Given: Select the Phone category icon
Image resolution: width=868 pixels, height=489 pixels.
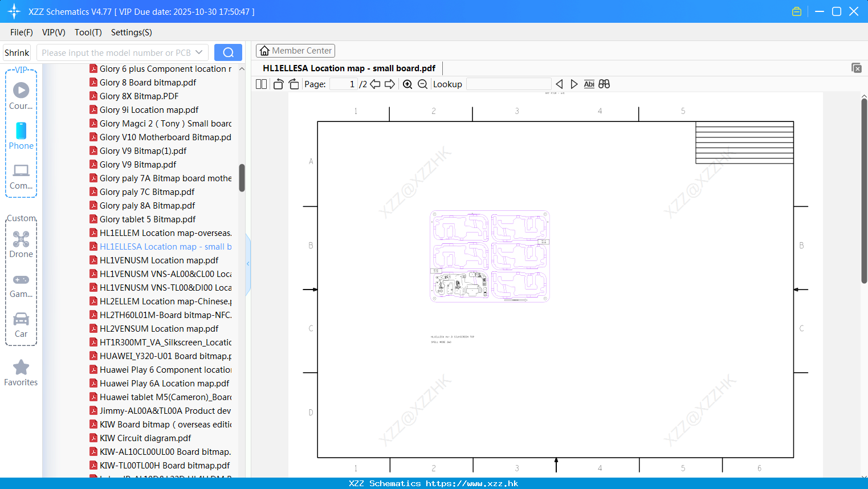Looking at the screenshot, I should [21, 136].
